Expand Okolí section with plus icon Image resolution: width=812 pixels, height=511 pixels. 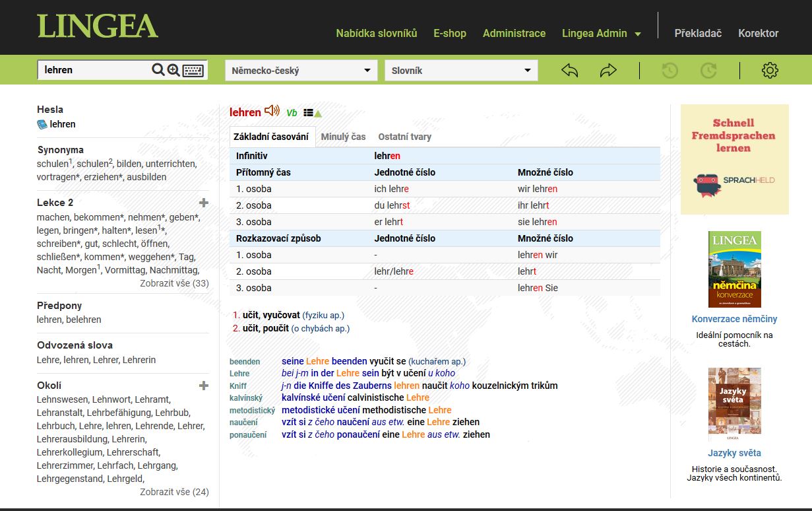tap(204, 386)
